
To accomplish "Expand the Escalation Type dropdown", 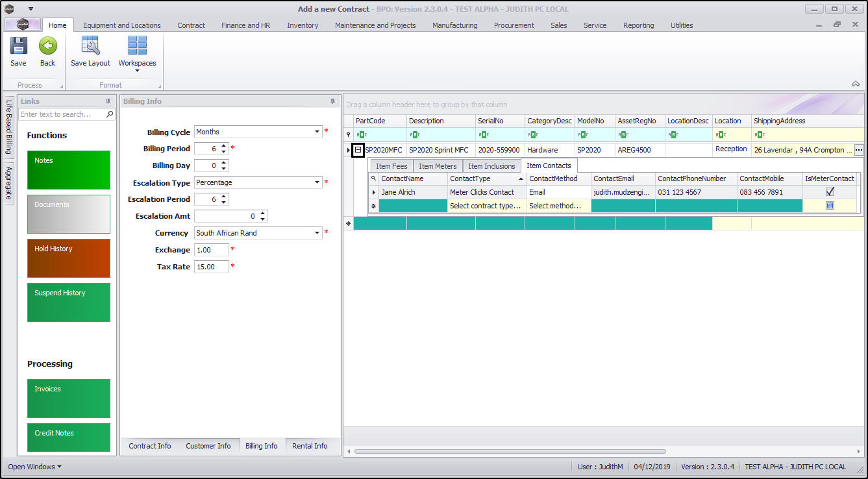I will 317,182.
